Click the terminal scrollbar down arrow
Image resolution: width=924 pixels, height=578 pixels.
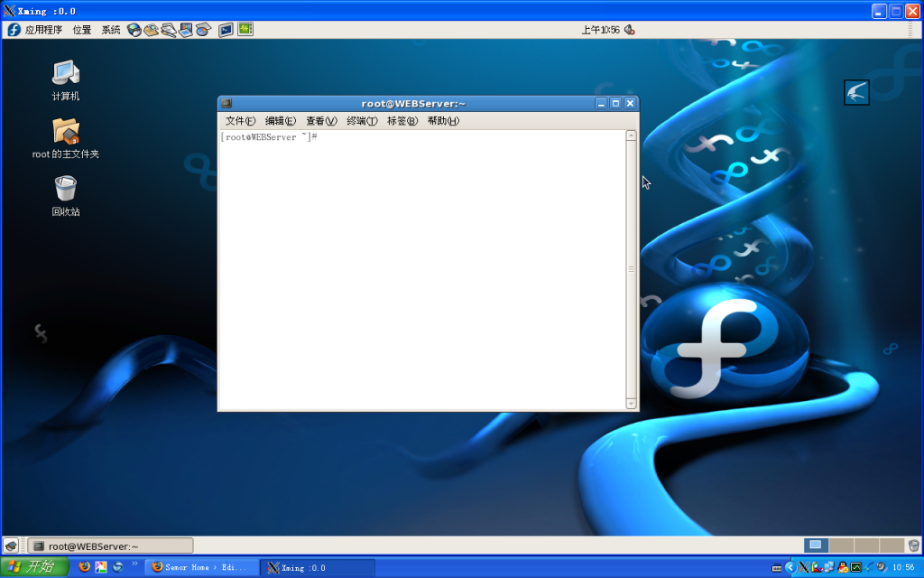coord(630,403)
